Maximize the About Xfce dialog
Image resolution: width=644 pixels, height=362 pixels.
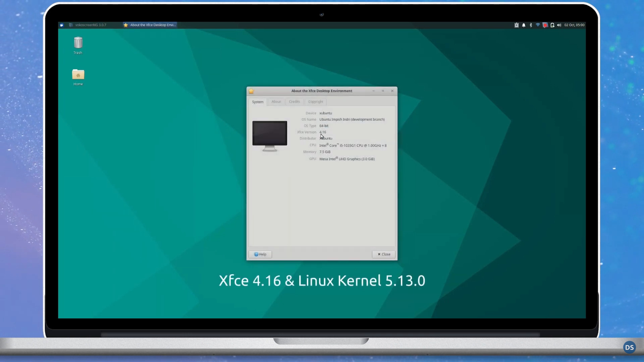pos(383,91)
